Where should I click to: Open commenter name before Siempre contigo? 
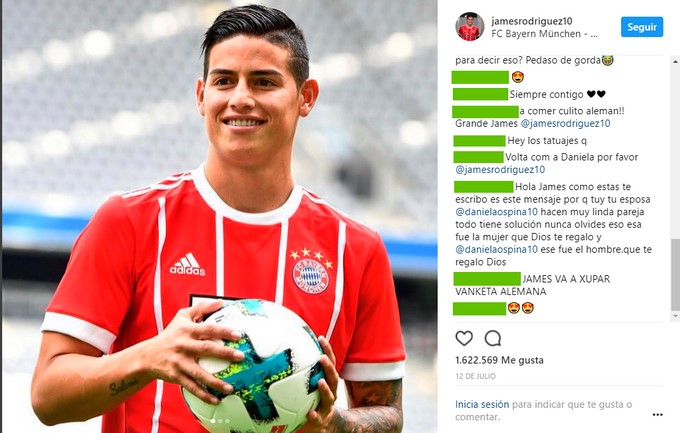[480, 94]
